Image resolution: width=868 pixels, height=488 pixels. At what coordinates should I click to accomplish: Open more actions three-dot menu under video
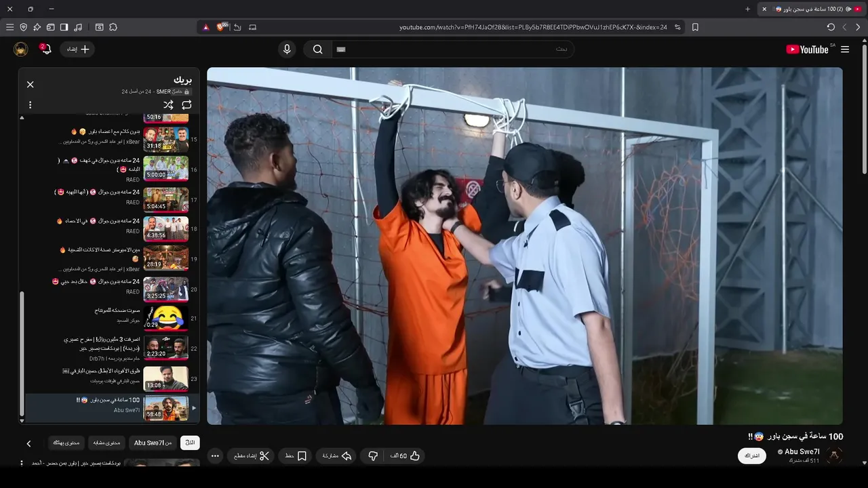pos(215,456)
